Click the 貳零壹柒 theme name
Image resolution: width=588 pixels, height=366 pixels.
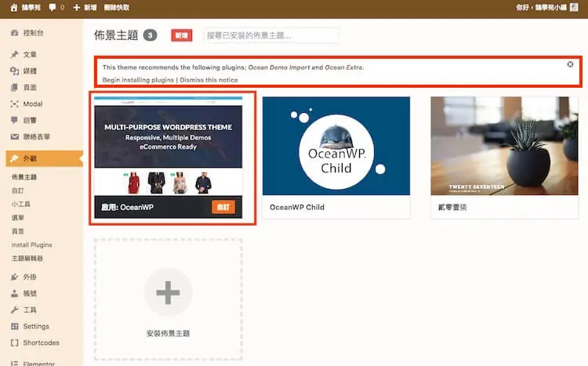pos(452,207)
